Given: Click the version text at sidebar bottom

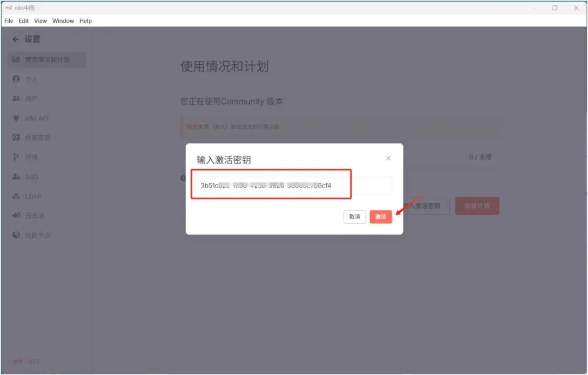Looking at the screenshot, I should coord(26,361).
